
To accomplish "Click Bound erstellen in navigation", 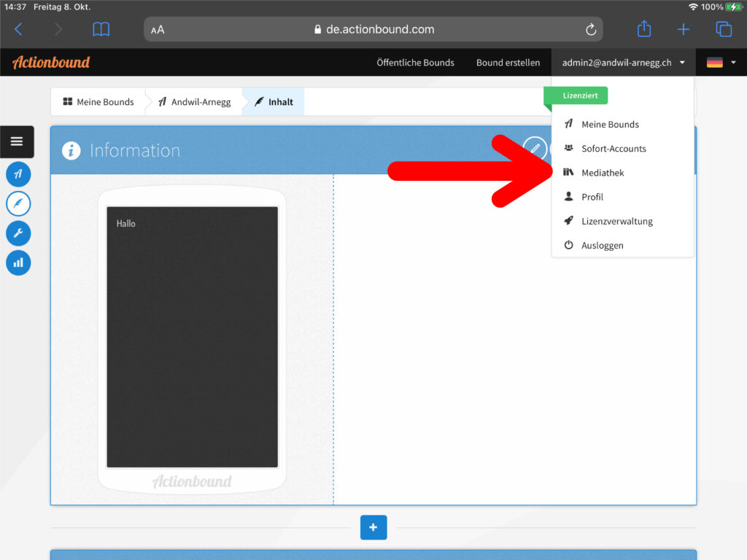I will (x=508, y=63).
